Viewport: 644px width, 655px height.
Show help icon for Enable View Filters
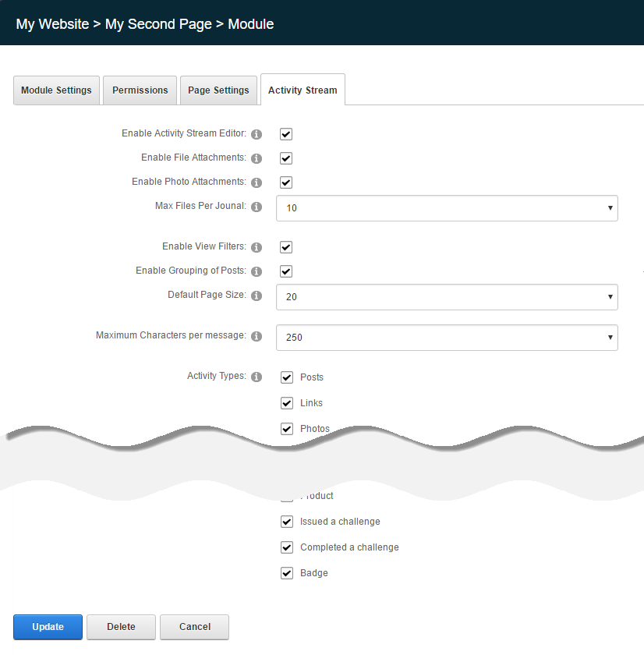(257, 248)
